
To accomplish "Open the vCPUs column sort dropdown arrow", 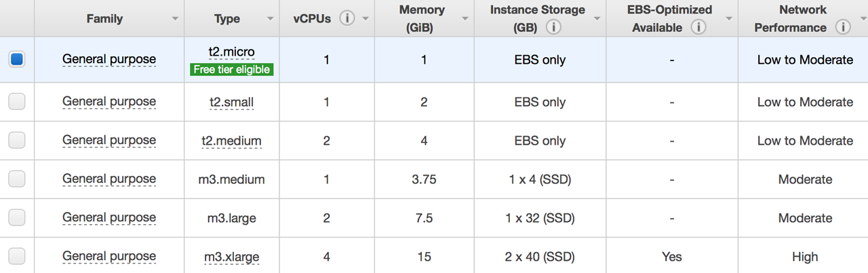I will [366, 19].
